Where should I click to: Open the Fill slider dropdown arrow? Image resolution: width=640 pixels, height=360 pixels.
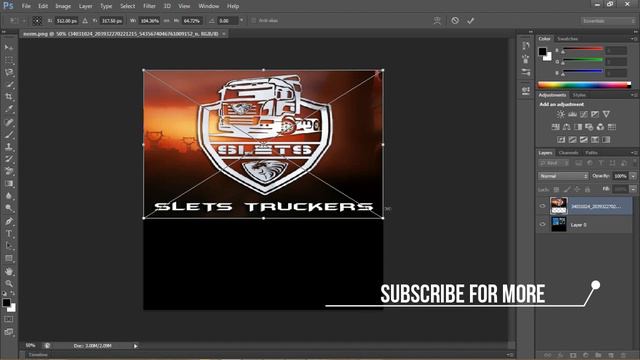click(x=633, y=189)
